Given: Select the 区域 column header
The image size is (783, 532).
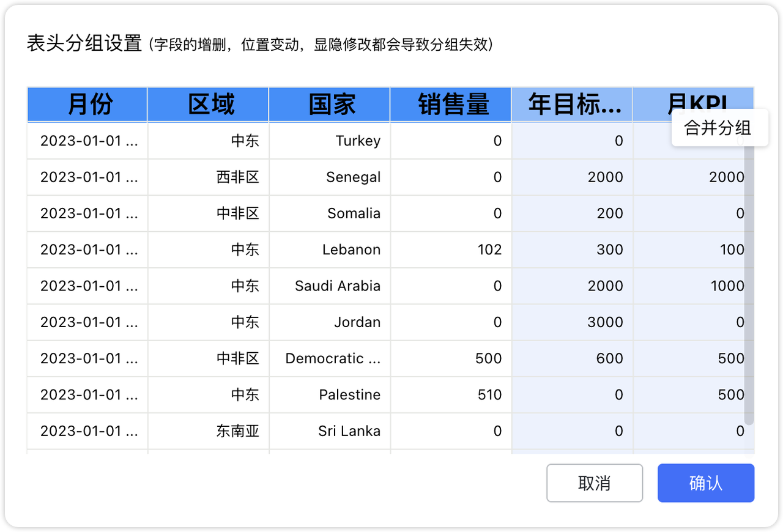Looking at the screenshot, I should pos(209,105).
